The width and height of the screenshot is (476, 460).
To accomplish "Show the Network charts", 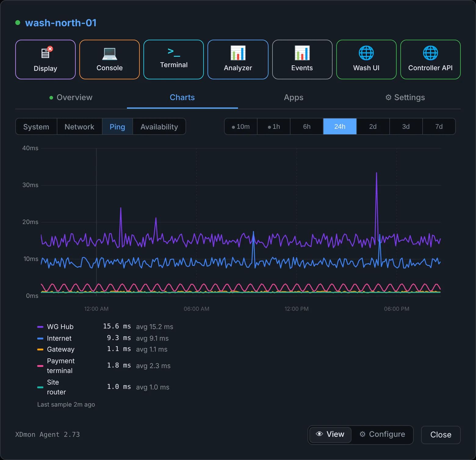I will pos(79,127).
